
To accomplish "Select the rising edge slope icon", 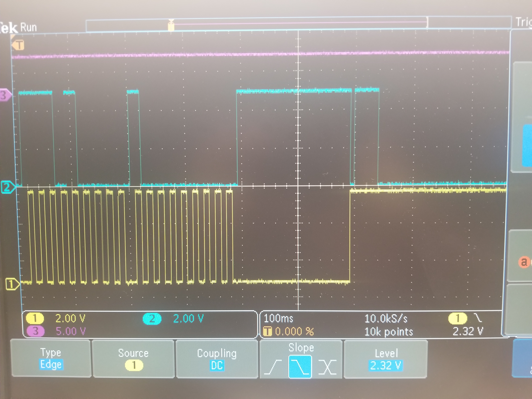I will coord(273,367).
